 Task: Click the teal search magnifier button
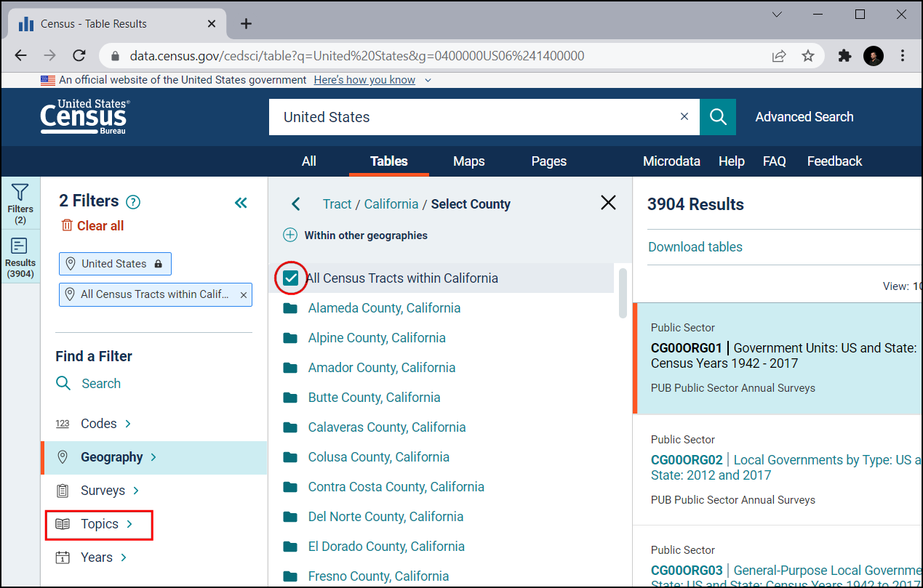(718, 117)
